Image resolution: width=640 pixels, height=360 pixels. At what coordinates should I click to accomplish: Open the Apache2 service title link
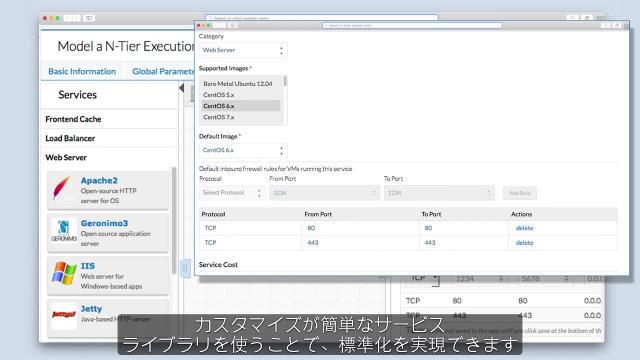point(99,180)
